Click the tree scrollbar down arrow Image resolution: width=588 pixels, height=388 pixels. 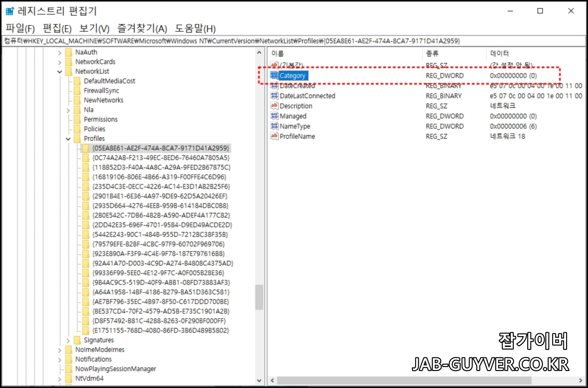259,380
